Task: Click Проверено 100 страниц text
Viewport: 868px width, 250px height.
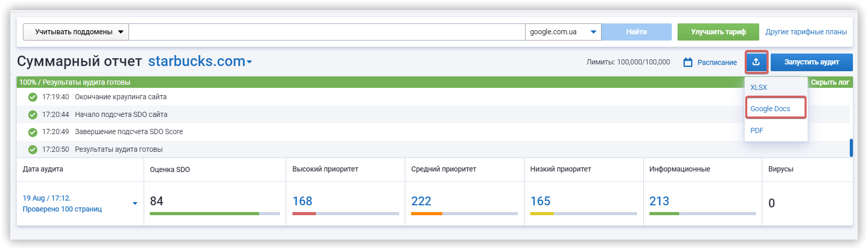Action: click(62, 209)
